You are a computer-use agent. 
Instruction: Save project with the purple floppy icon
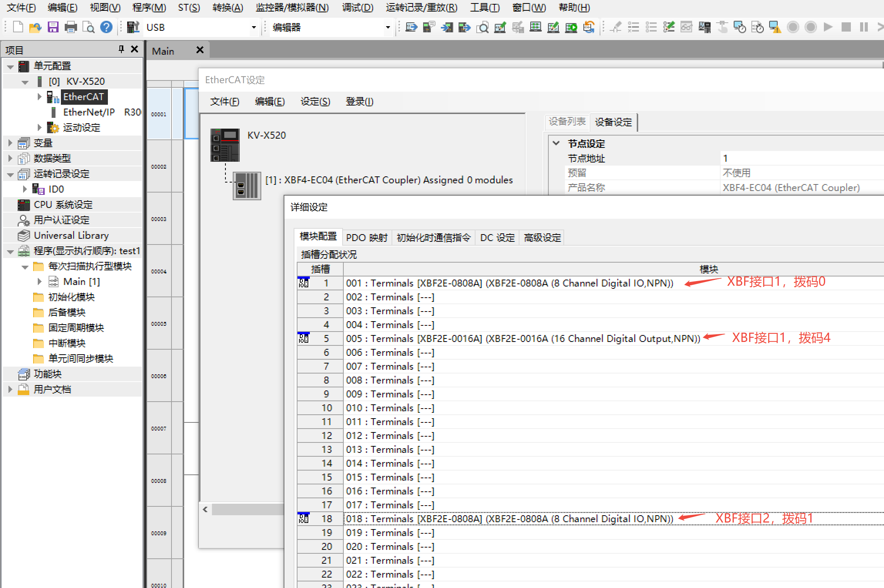53,27
